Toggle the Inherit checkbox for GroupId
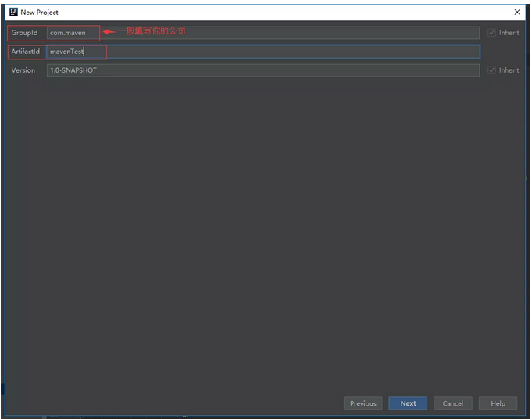The image size is (532, 419). 491,33
